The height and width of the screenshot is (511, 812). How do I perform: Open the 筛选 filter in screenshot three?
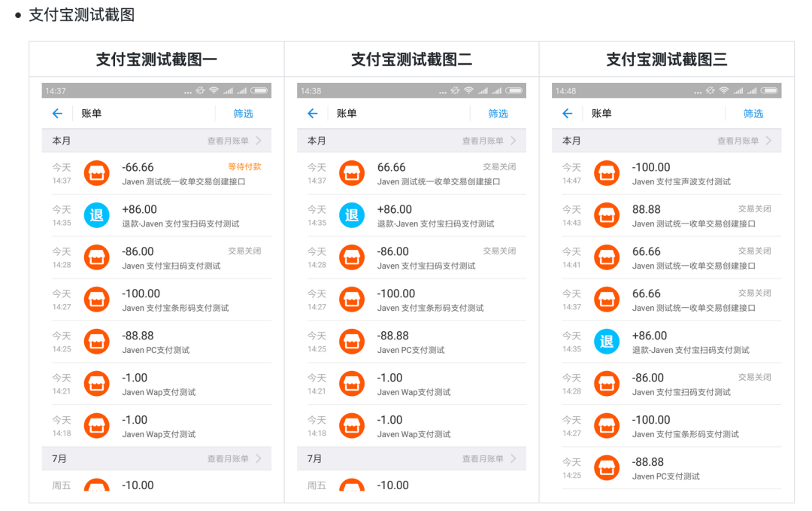pos(753,113)
